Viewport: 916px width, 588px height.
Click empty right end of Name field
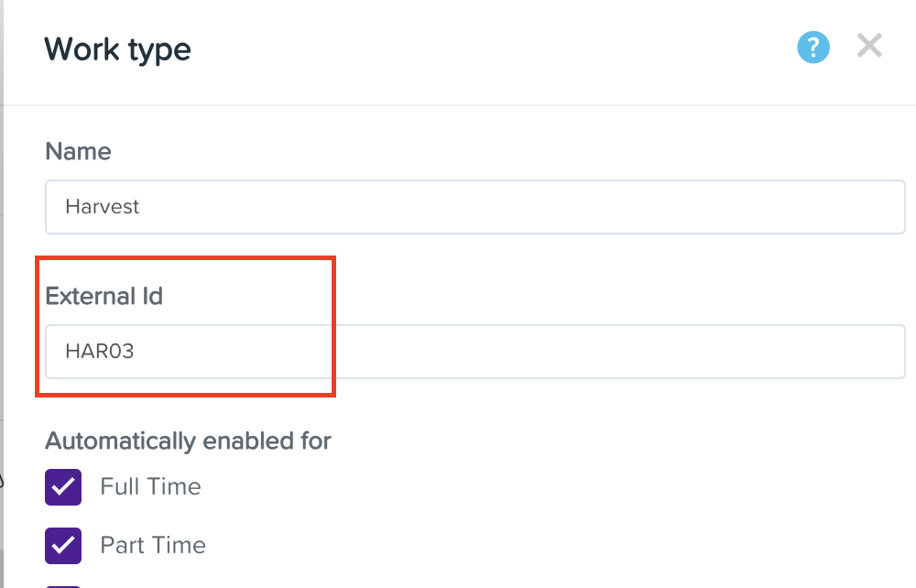click(824, 207)
